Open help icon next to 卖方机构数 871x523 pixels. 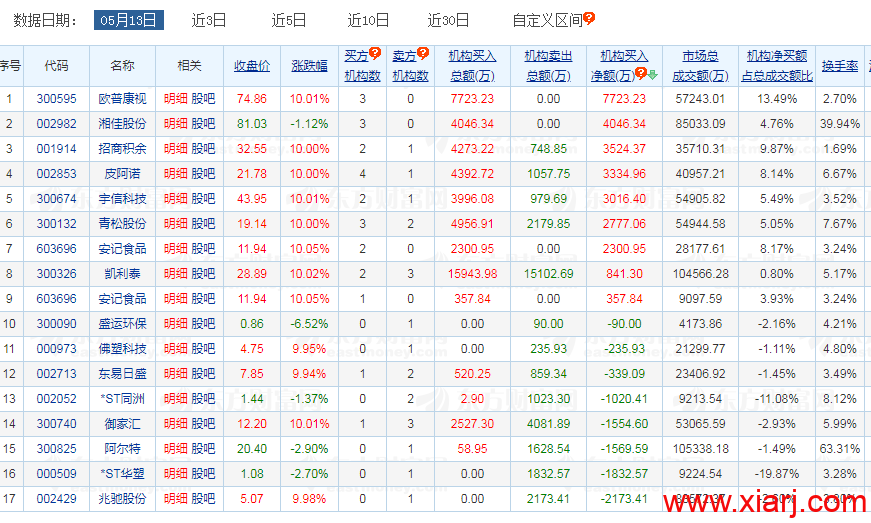click(x=423, y=53)
